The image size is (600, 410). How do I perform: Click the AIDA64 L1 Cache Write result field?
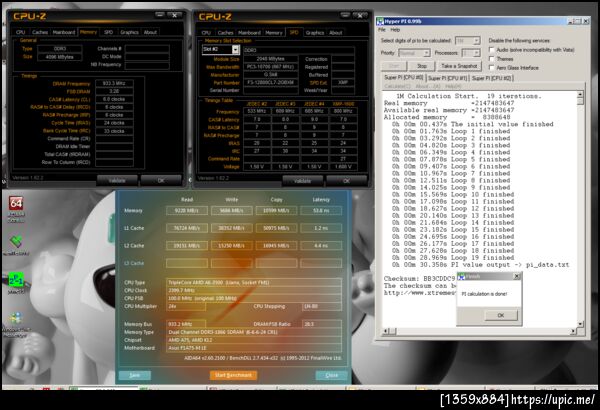click(232, 228)
